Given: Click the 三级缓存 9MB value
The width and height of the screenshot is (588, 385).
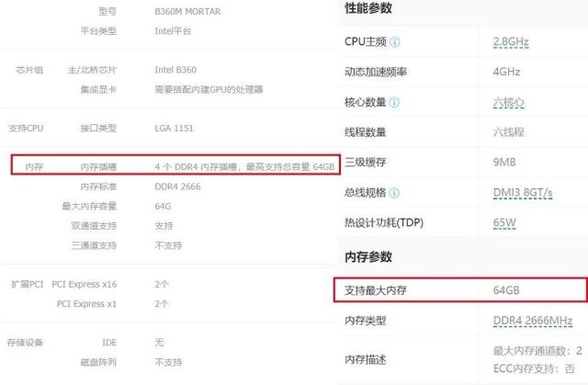Looking at the screenshot, I should pyautogui.click(x=504, y=163).
